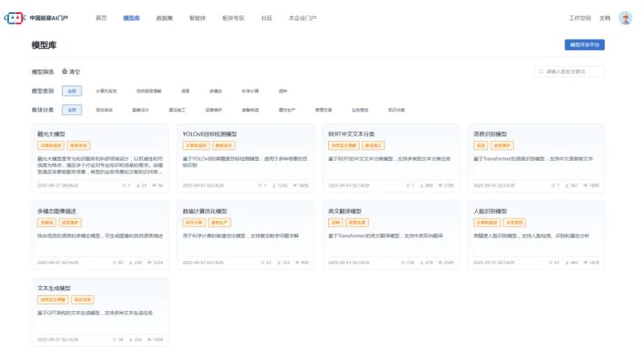Click the search magnifier icon in search box
The height and width of the screenshot is (351, 644).
[x=542, y=72]
